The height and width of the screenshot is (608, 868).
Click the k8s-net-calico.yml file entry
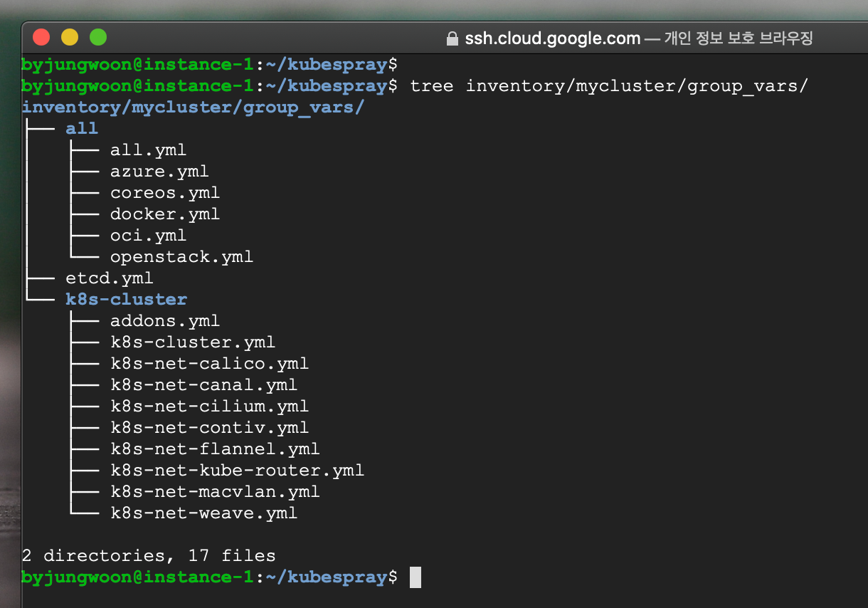click(209, 364)
